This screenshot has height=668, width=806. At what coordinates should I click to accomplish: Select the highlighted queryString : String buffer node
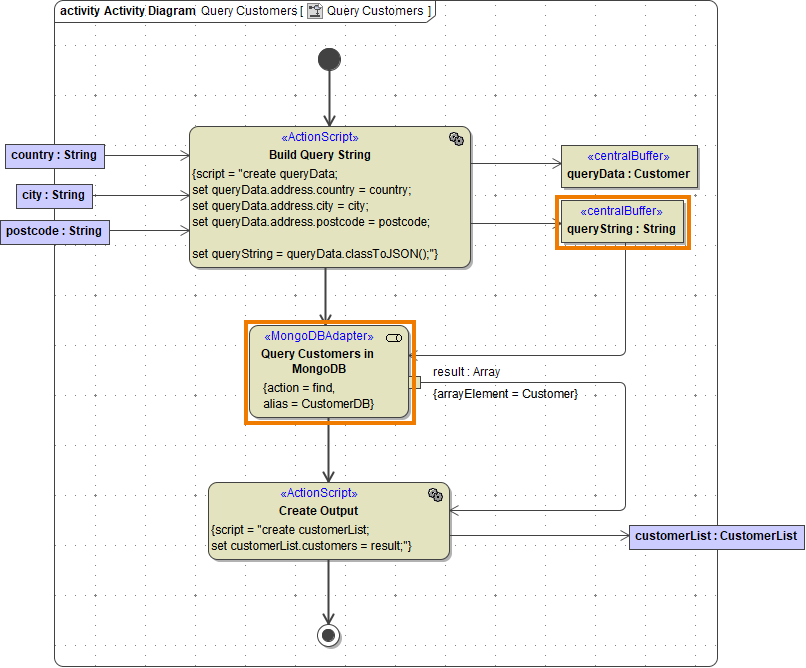[620, 220]
